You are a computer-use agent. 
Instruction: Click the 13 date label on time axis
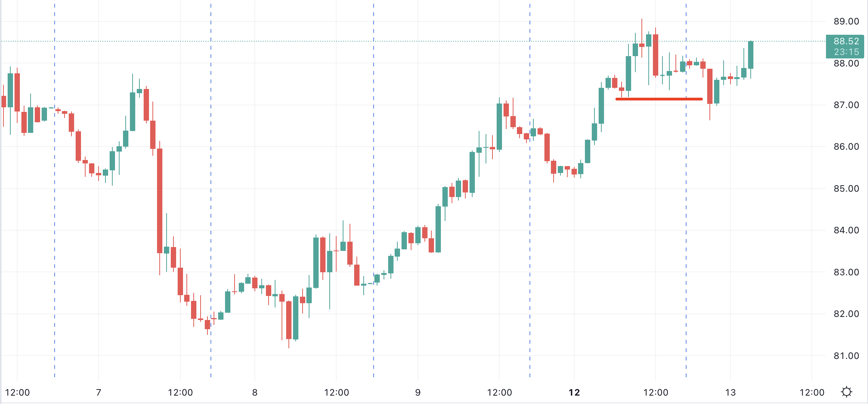point(730,393)
